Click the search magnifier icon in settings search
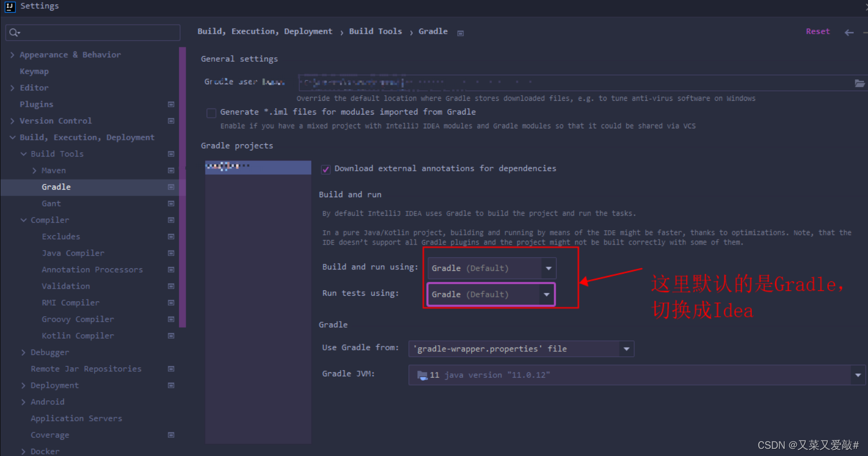 14,32
